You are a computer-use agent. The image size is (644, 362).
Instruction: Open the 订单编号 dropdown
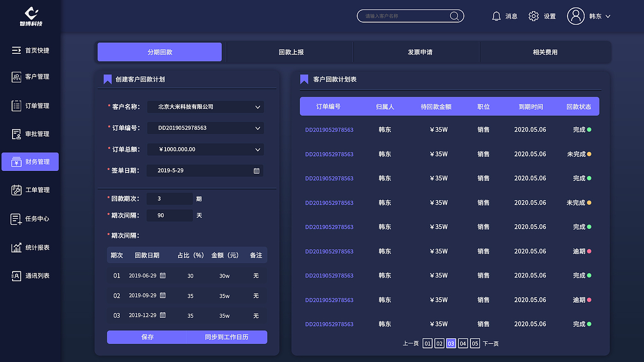258,128
